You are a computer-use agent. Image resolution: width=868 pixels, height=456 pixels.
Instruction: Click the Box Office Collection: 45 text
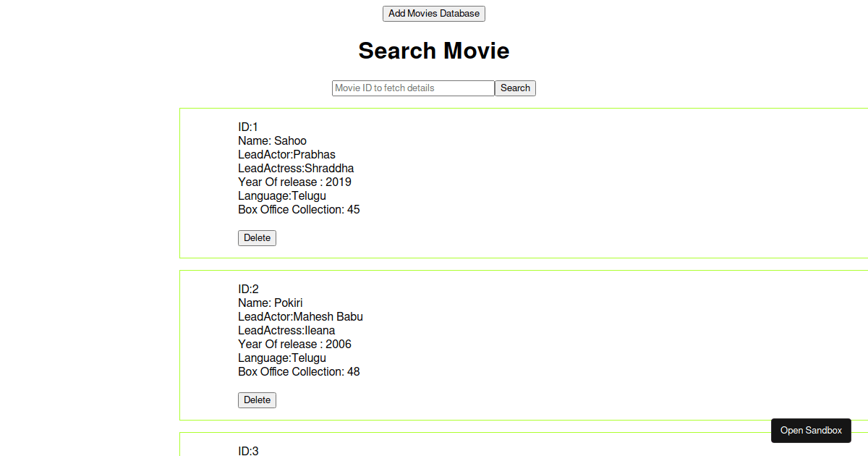[299, 210]
